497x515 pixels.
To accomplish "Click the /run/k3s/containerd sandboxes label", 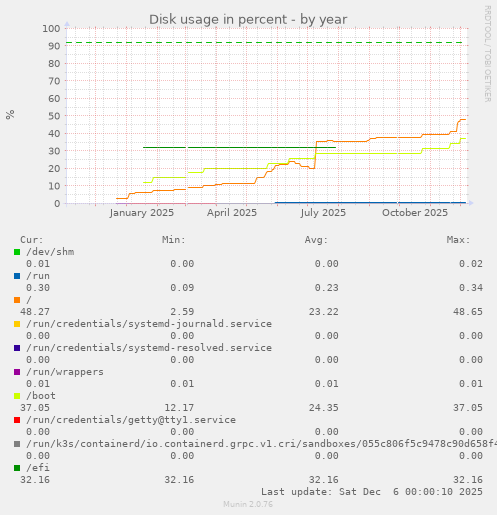I will click(261, 444).
